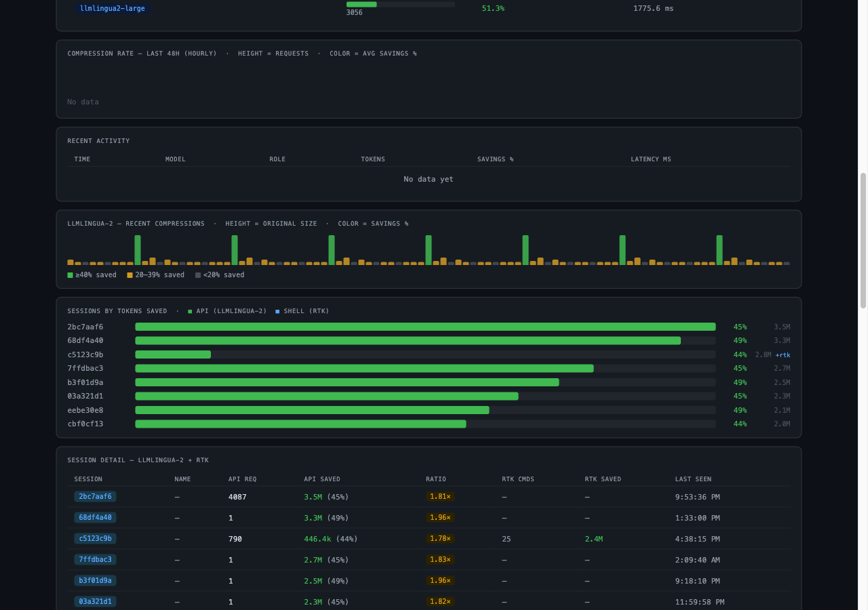
Task: Click the cbf0cf13 session label in chart
Action: point(85,424)
